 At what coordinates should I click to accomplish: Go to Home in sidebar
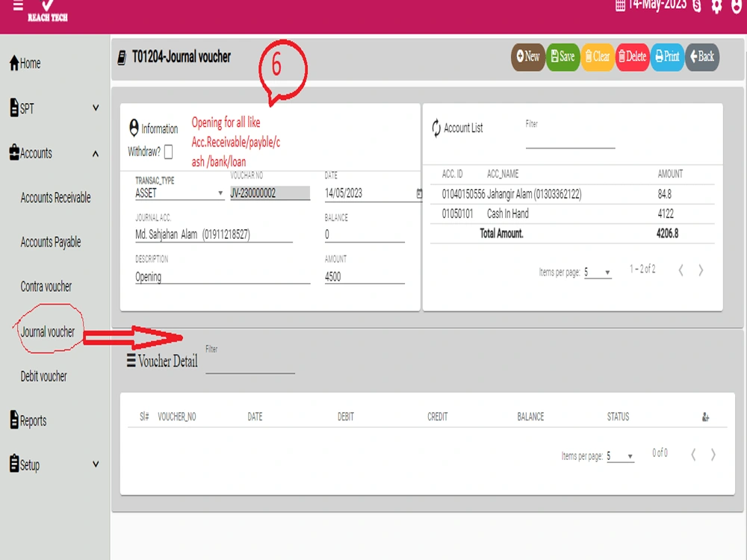(25, 63)
